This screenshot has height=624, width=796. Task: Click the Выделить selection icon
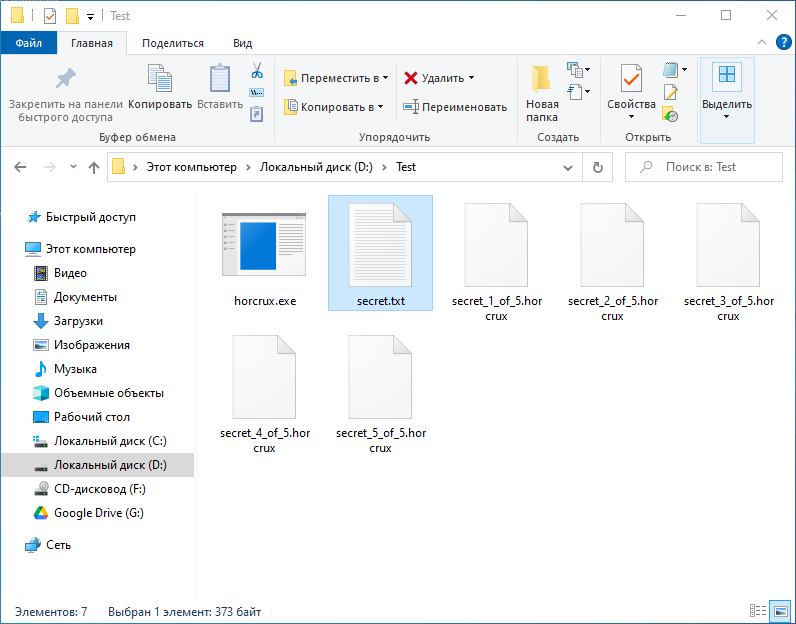tap(727, 75)
